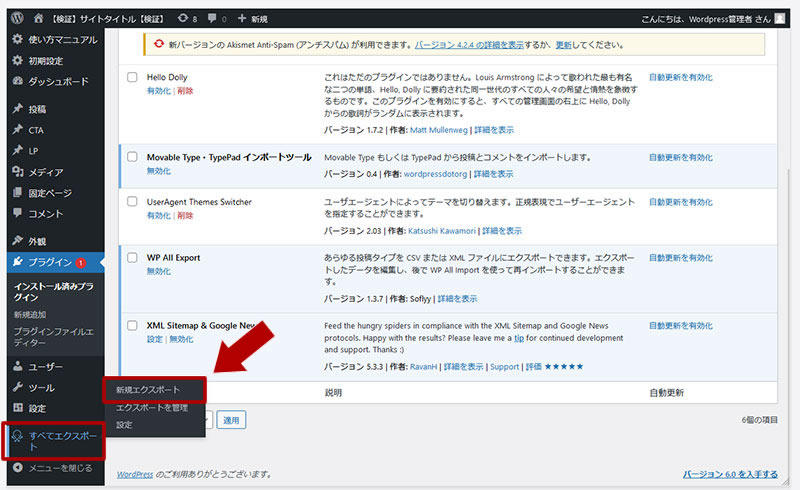Open the comments bubble icon in admin bar
This screenshot has height=490, width=800.
[212, 18]
